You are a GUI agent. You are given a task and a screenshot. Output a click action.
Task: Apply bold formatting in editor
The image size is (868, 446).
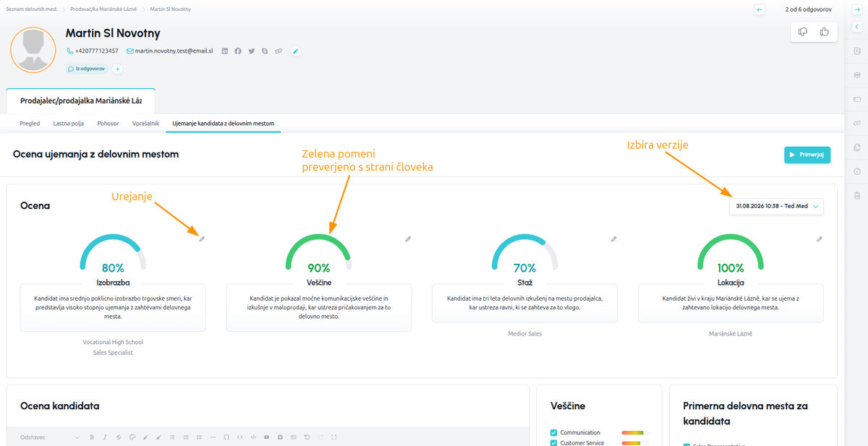point(92,437)
